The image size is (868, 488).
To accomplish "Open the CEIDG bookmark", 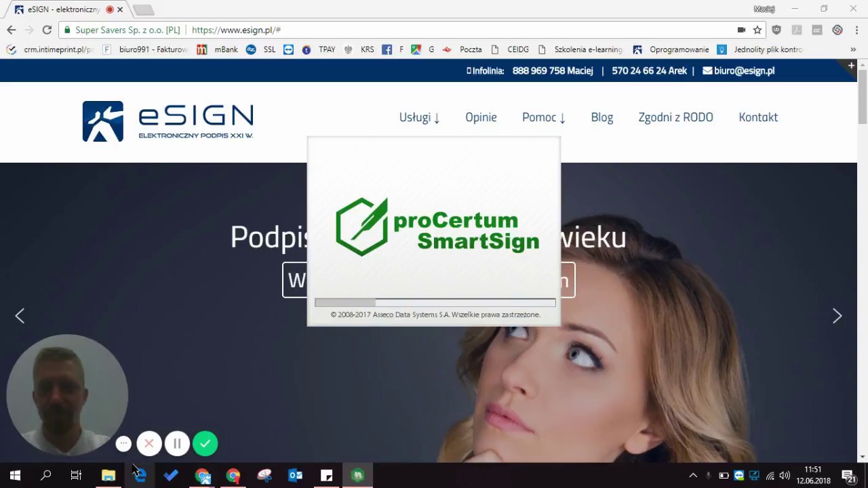I will point(509,49).
